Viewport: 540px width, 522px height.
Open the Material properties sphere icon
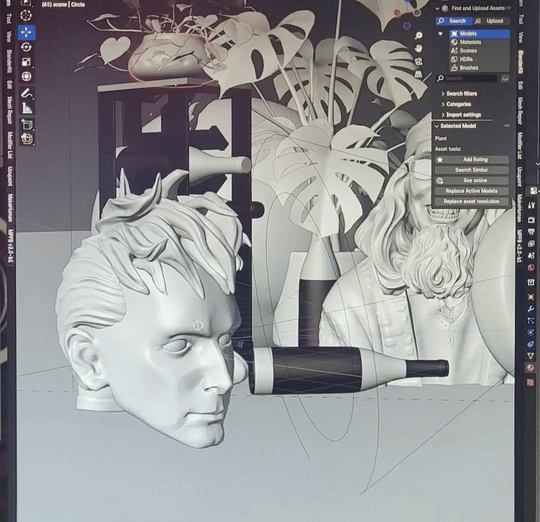[x=531, y=368]
